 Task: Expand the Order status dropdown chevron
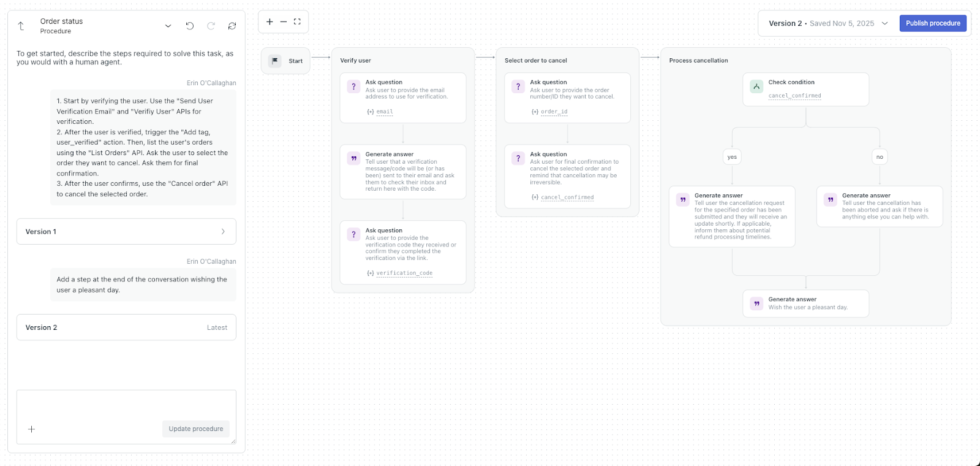point(168,26)
